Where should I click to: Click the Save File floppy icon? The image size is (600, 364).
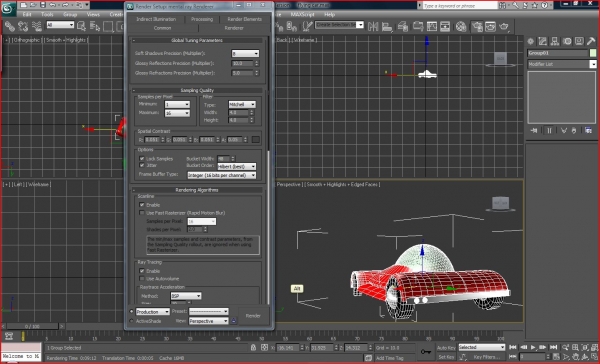[x=43, y=5]
